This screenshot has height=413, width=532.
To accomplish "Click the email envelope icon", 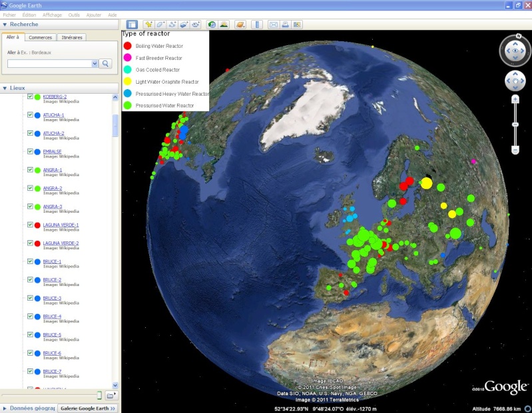I will point(274,25).
